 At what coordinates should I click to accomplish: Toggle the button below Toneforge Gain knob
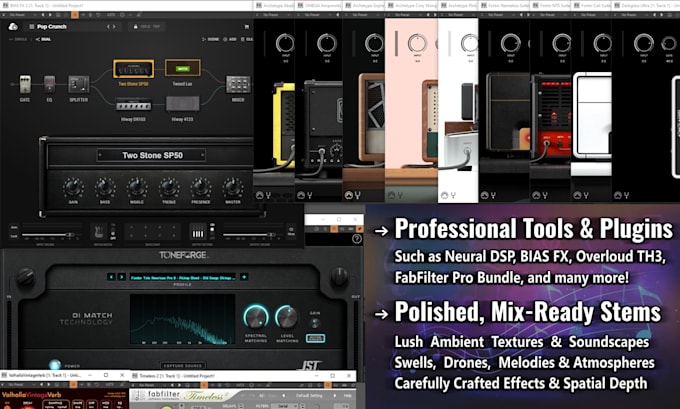pyautogui.click(x=315, y=338)
